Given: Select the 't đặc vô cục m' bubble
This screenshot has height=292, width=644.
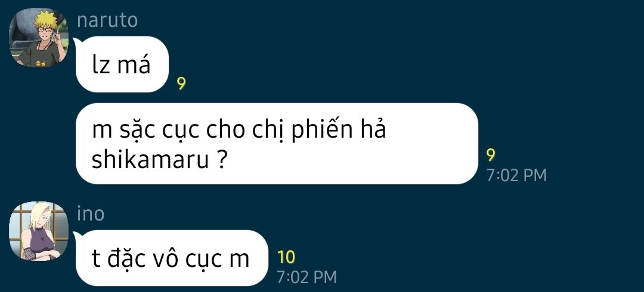Looking at the screenshot, I should coord(172,258).
